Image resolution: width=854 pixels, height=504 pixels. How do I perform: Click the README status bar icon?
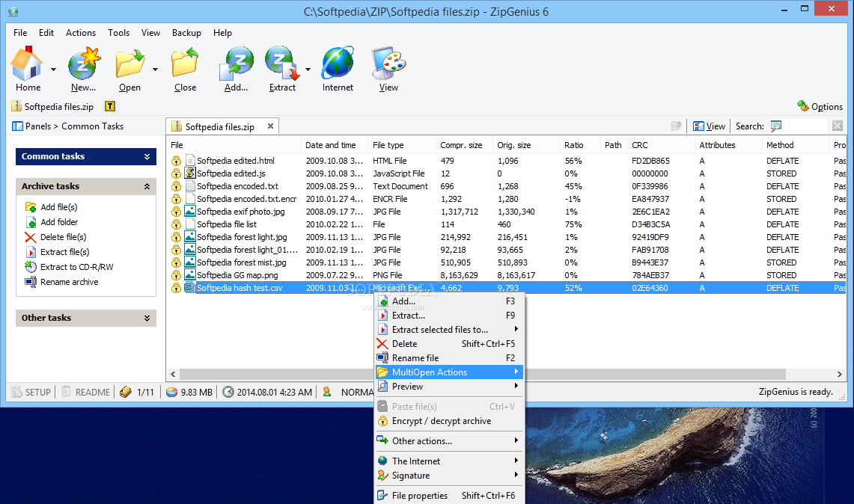point(67,392)
